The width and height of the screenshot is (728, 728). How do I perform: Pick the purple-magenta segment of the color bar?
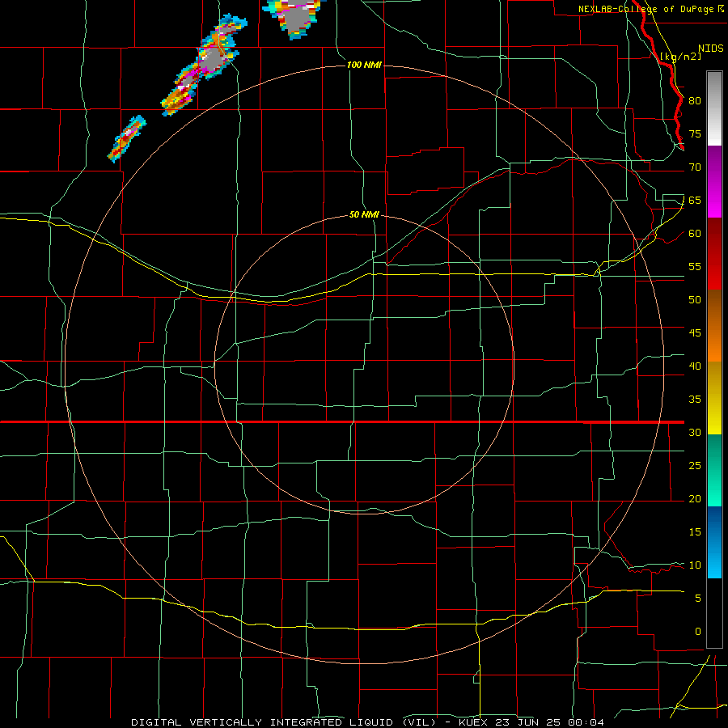coord(714,182)
